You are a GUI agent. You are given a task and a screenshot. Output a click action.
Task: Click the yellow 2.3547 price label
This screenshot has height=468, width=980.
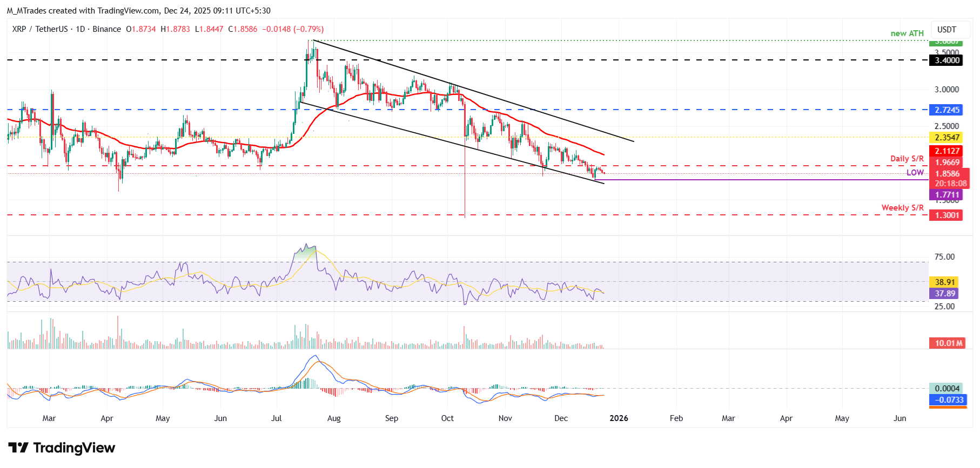point(948,138)
